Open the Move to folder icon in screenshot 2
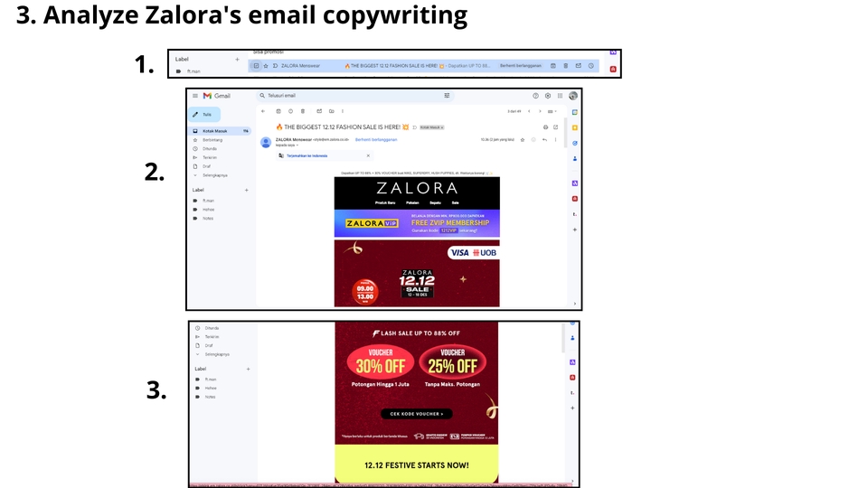The width and height of the screenshot is (868, 488). tap(331, 111)
